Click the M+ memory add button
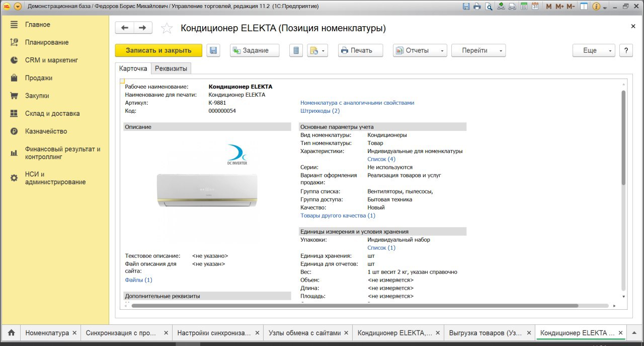This screenshot has width=644, height=346. (559, 7)
